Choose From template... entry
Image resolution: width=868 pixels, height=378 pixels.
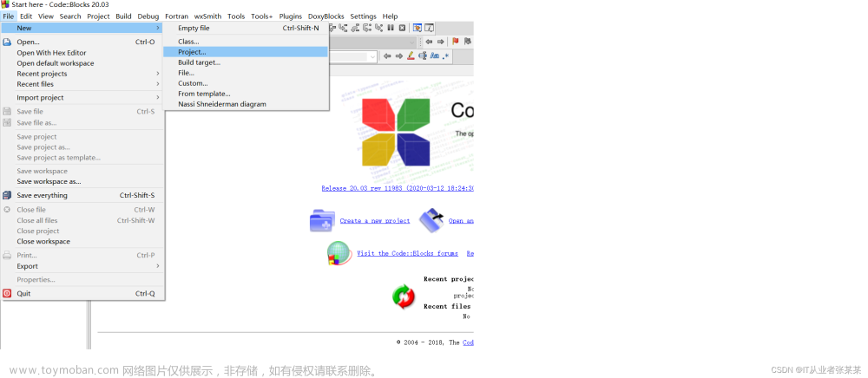246,94
